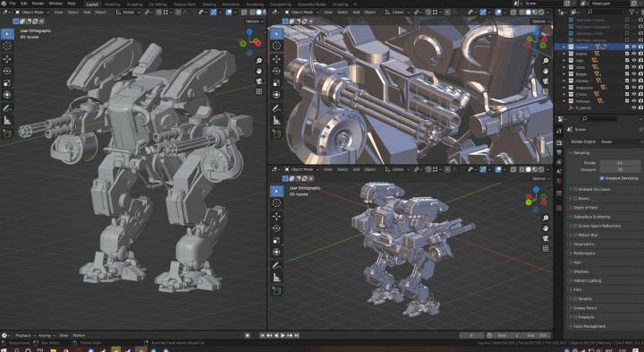
Task: Hide the торс collection with its eye icon
Action: (x=634, y=60)
